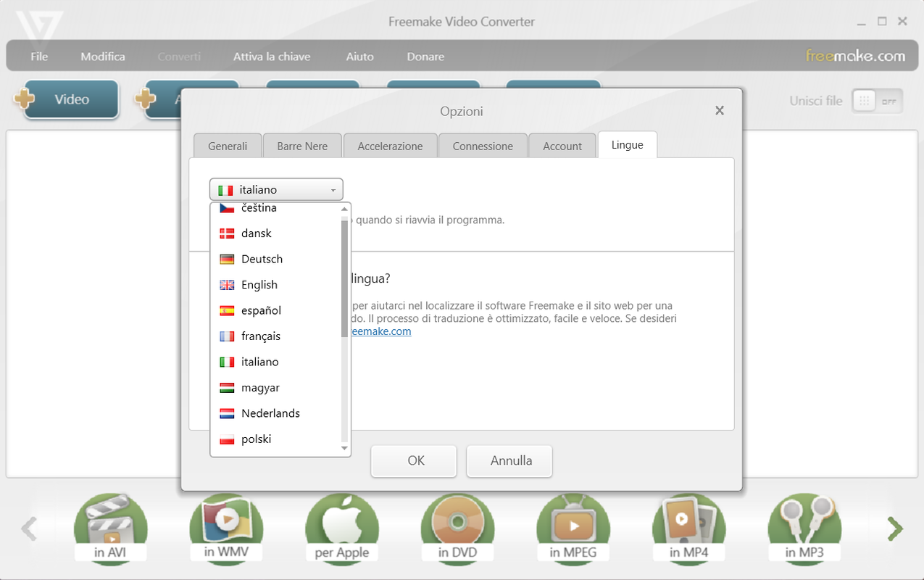Click the Dutch flag beside Nederlands

pyautogui.click(x=227, y=413)
